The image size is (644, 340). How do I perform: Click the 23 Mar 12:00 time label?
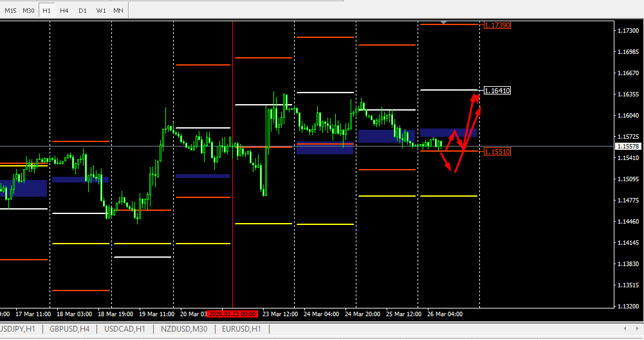(280, 314)
